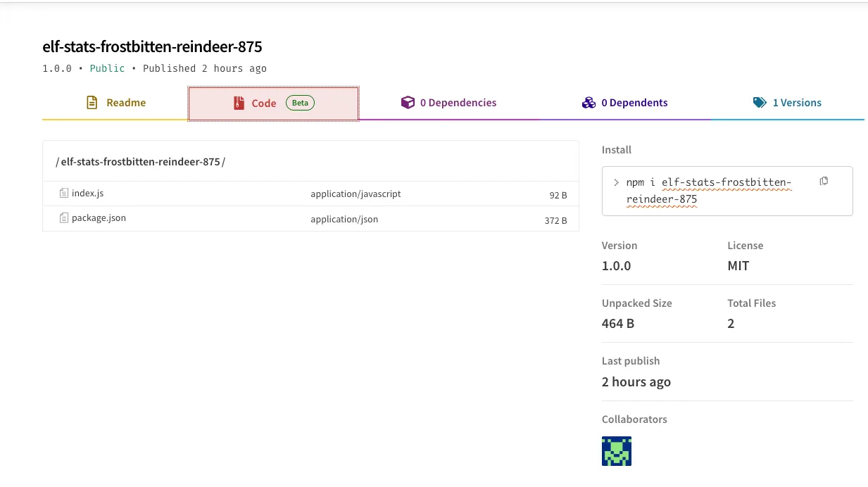Screen dimensions: 868x487
Task: Click the index.js file icon
Action: pos(64,193)
